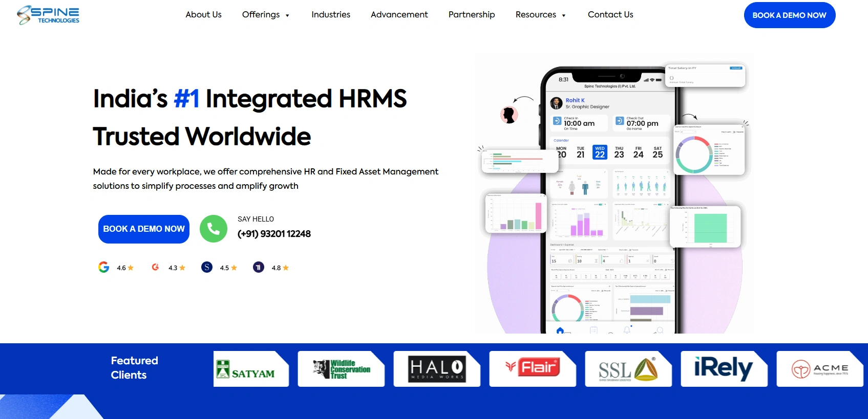Click the SoftwareSuggest rating icon beside 4.5
The image size is (868, 419).
coord(207,267)
